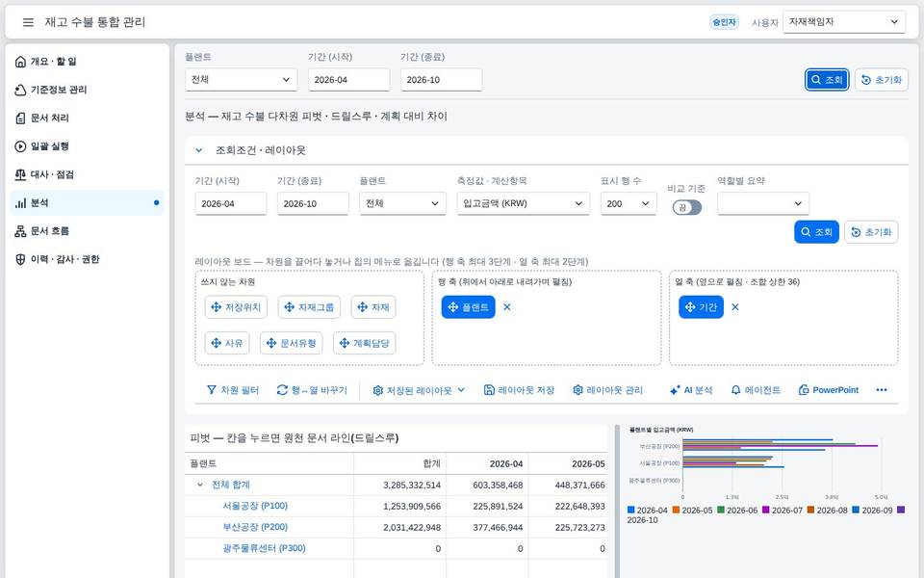
Task: Go to 문서 흐름 in sidebar
Action: [88, 231]
